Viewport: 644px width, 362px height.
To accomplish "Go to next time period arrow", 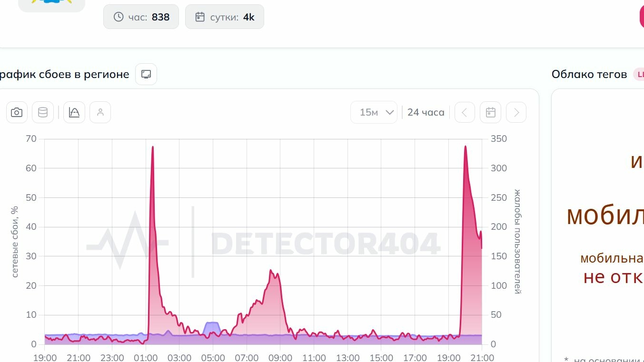I will click(516, 113).
